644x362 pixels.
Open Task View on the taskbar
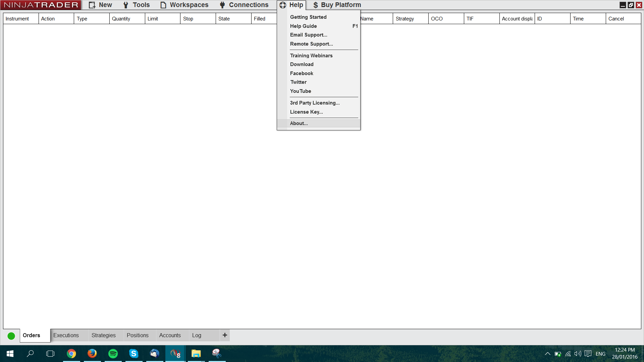coord(50,354)
